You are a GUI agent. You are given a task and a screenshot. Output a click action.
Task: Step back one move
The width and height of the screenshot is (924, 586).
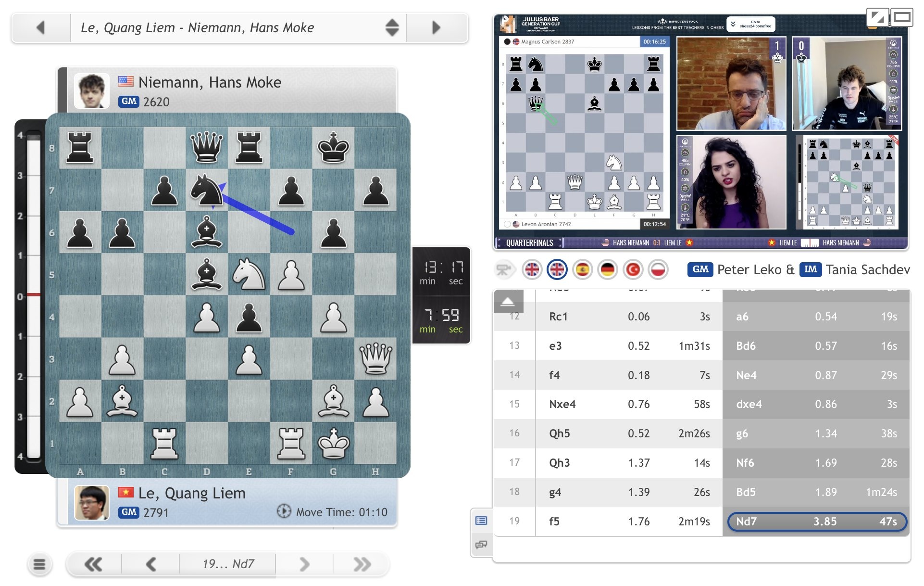pyautogui.click(x=151, y=564)
